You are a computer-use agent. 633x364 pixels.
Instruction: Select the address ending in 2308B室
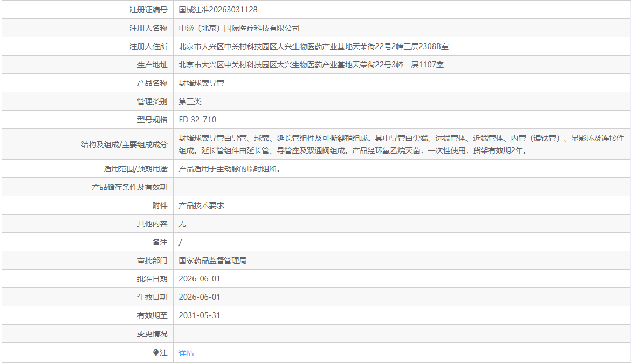pyautogui.click(x=313, y=46)
